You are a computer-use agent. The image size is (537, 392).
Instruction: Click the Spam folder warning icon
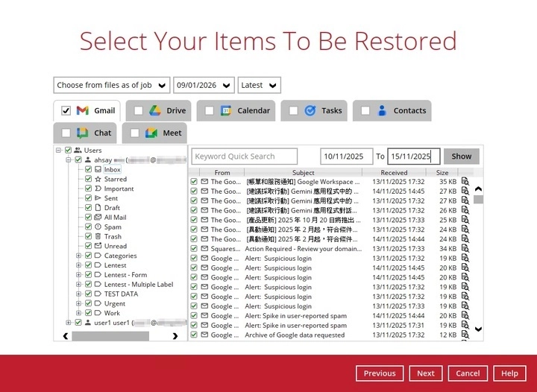[x=98, y=227]
